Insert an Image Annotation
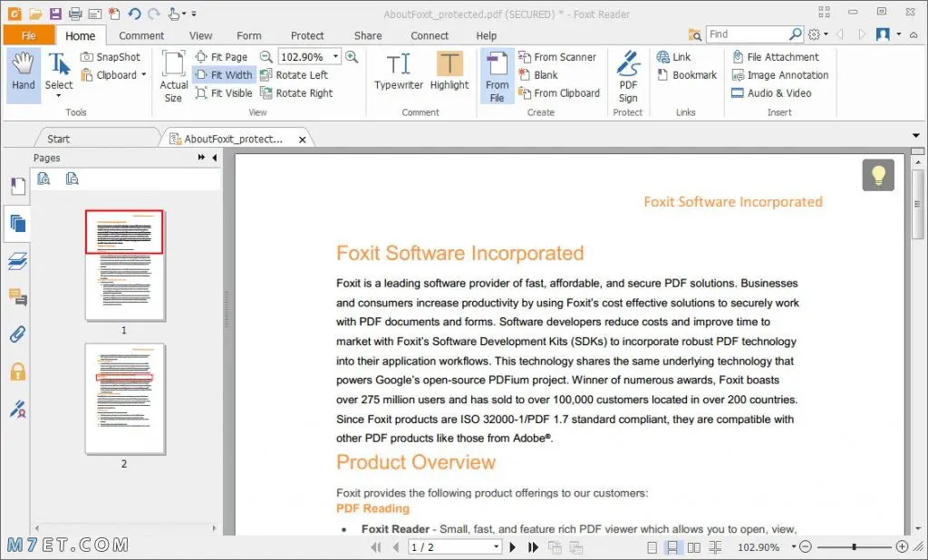 click(780, 75)
